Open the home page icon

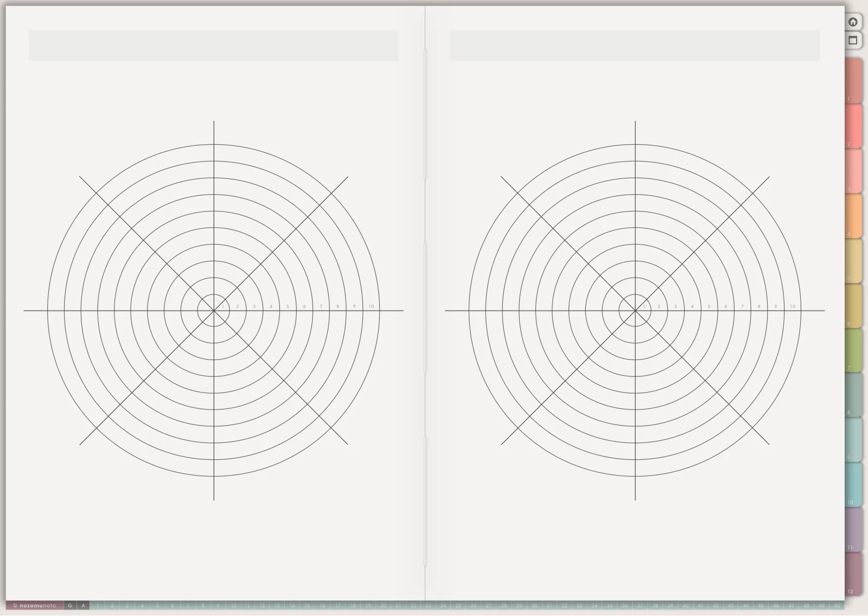tap(853, 22)
